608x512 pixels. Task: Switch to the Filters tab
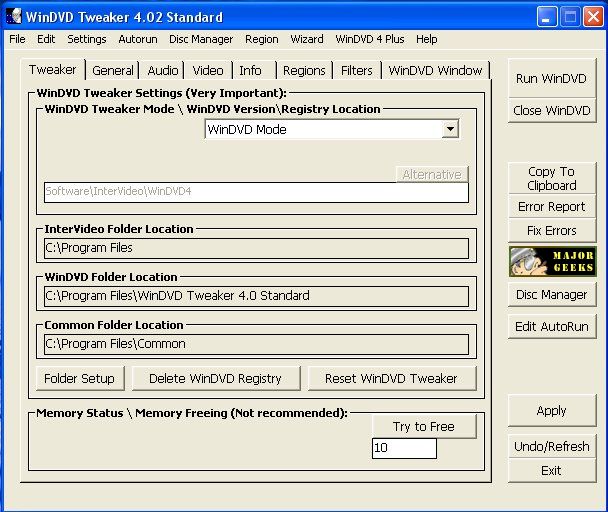(356, 71)
